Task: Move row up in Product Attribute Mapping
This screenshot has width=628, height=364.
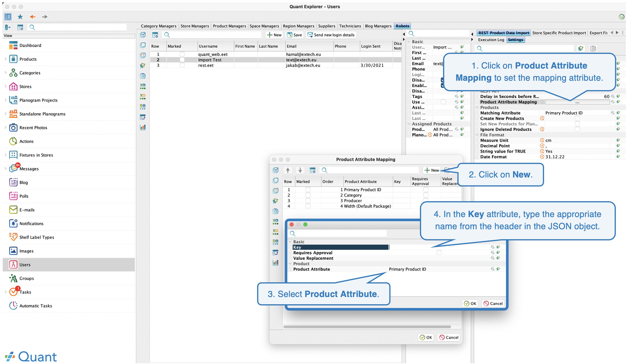Action: 288,170
